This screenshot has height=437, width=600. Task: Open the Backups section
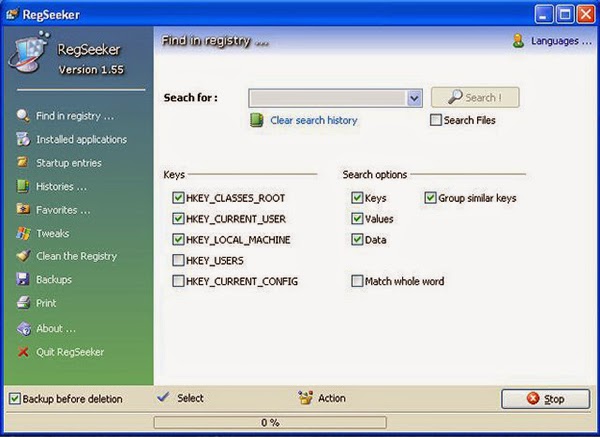54,280
